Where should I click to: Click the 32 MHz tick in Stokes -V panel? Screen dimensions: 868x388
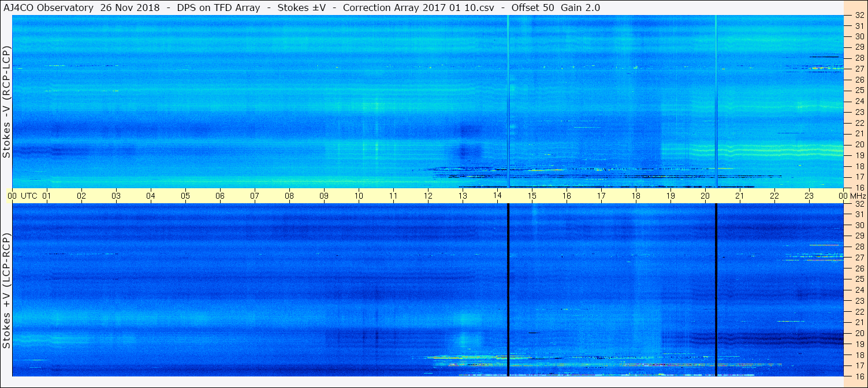click(x=859, y=16)
